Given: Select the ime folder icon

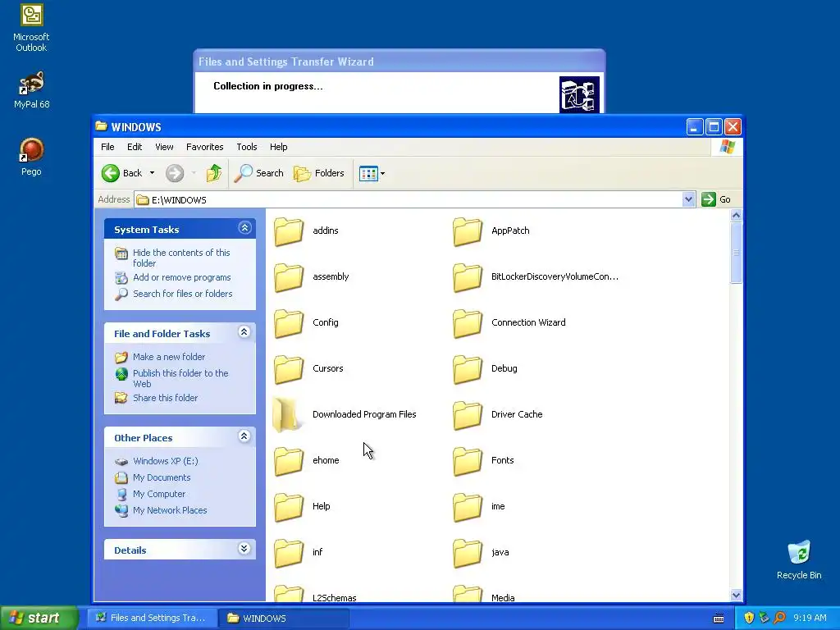Looking at the screenshot, I should click(x=467, y=507).
